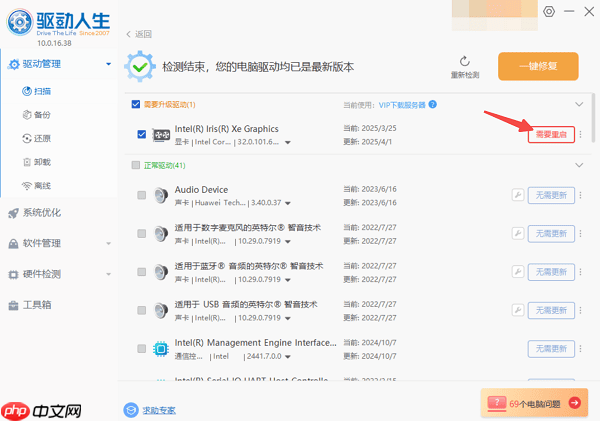The image size is (600, 421).
Task: Click the 返回 back link
Action: [143, 34]
